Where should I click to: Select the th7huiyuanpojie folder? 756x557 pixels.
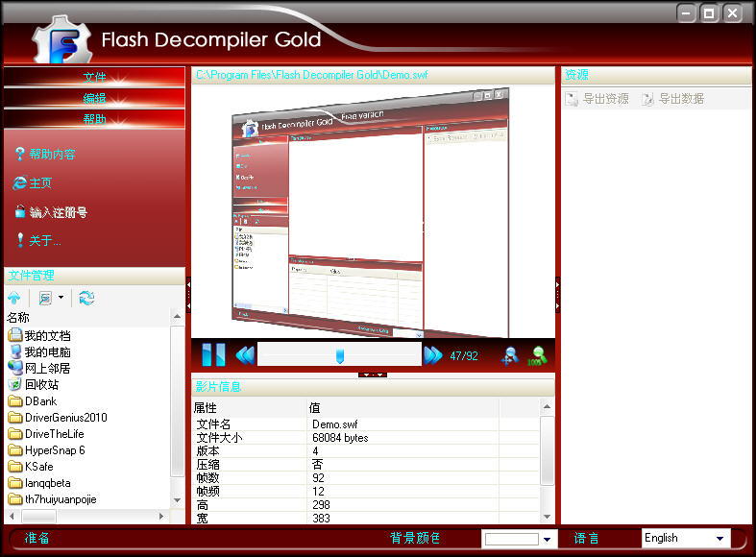[53, 499]
